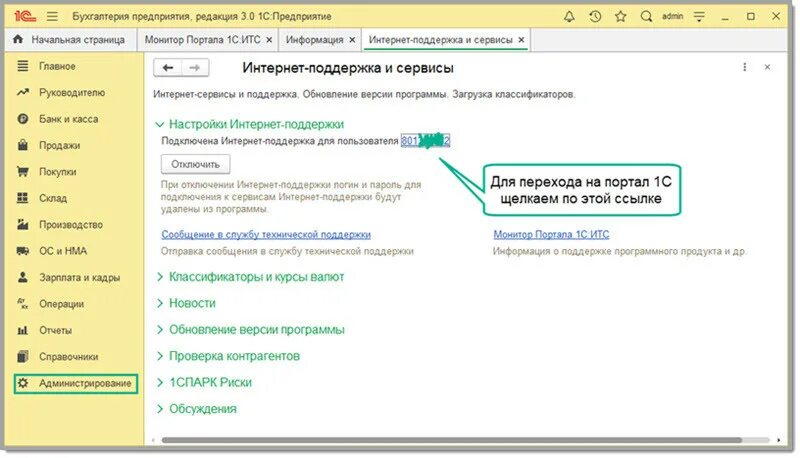
Task: Click the horizontal scrollbar thumb
Action: tap(452, 440)
